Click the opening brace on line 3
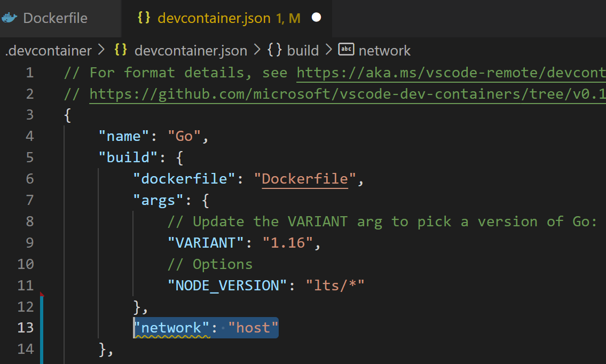Screen dimensions: 606x364 point(68,115)
